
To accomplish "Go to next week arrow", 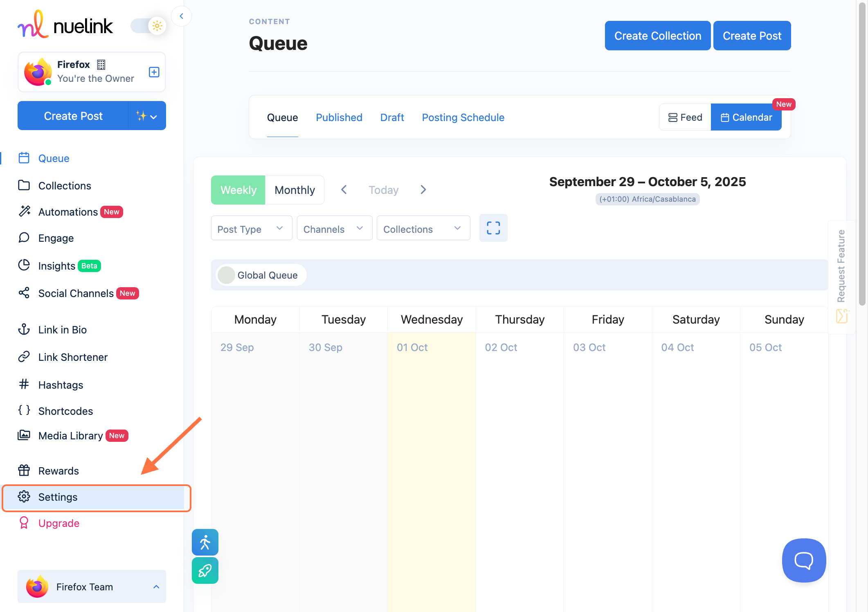I will click(x=423, y=190).
